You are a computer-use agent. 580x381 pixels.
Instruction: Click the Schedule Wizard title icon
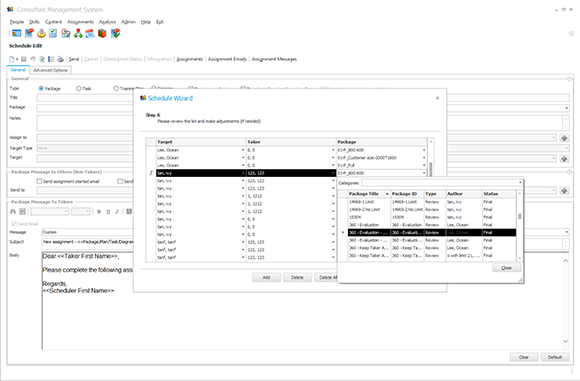pos(143,98)
